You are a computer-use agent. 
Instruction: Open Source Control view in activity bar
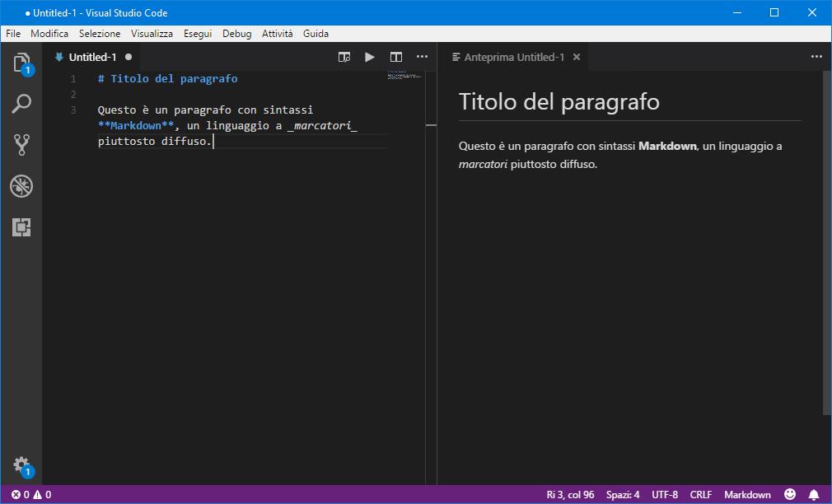tap(21, 144)
